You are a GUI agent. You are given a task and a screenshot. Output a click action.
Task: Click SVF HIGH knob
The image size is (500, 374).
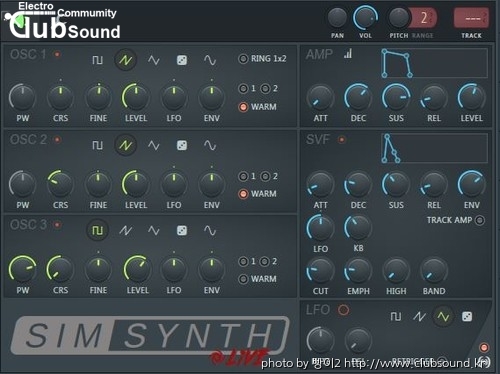(x=396, y=271)
